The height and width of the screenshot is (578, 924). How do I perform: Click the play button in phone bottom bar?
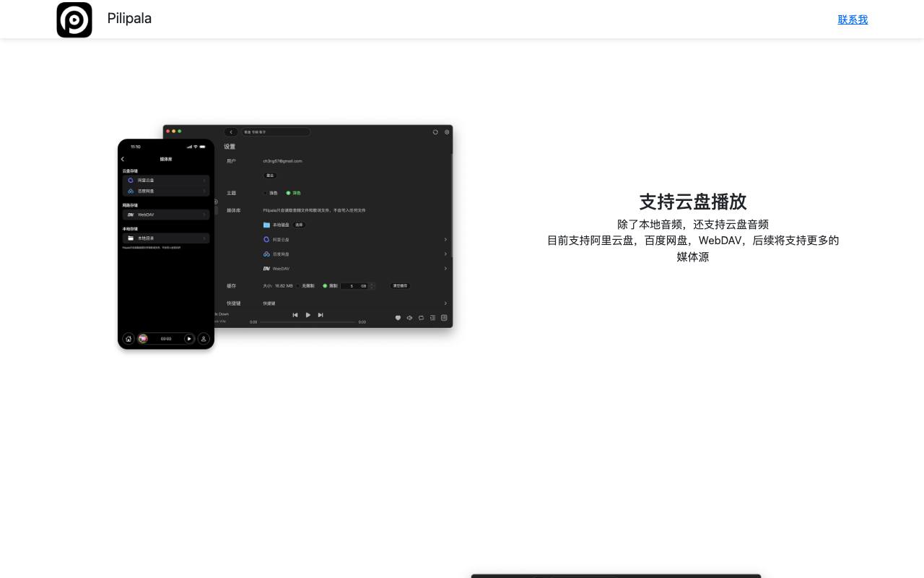189,339
